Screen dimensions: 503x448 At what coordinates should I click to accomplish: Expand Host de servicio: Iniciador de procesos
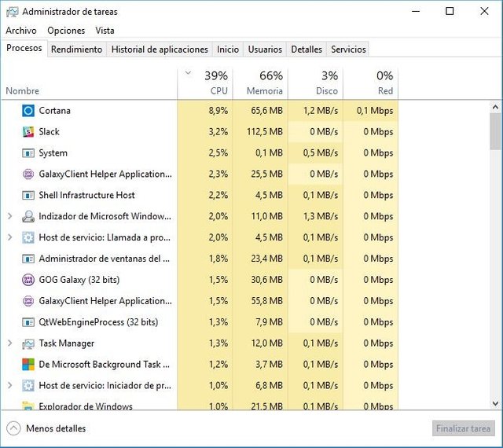pyautogui.click(x=9, y=386)
